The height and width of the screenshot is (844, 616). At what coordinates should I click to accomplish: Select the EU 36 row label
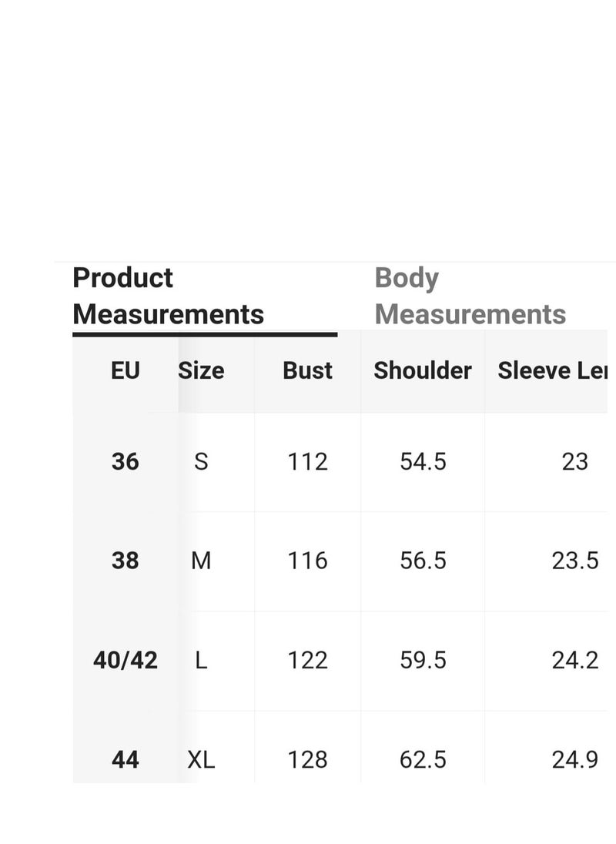126,462
